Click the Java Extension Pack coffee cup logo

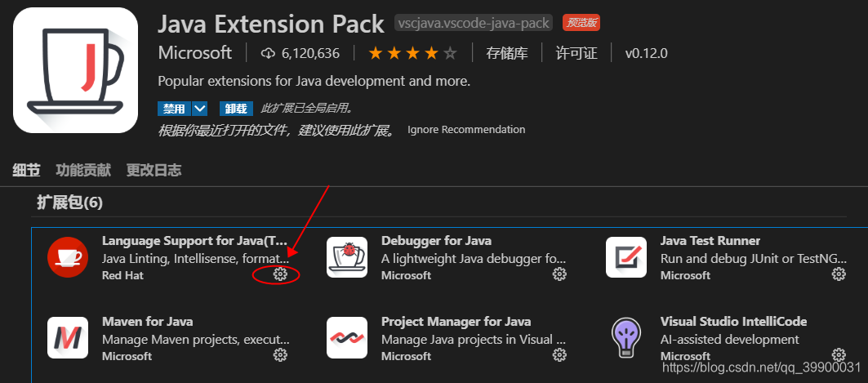tap(75, 70)
